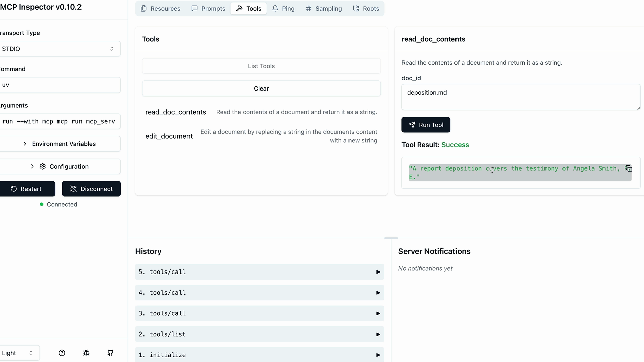Restart the server connection

[x=27, y=189]
